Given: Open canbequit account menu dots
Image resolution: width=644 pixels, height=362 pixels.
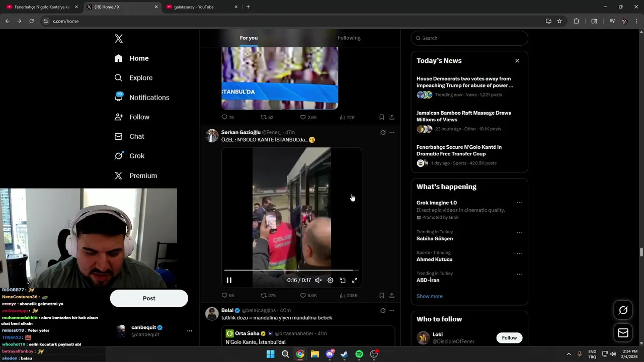Looking at the screenshot, I should [190, 331].
